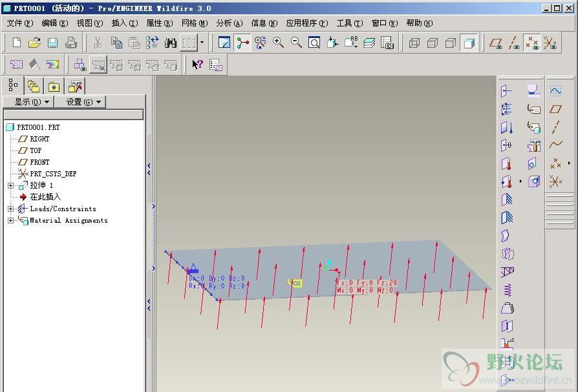
Task: Select the 在此插入 marker
Action: coord(45,197)
